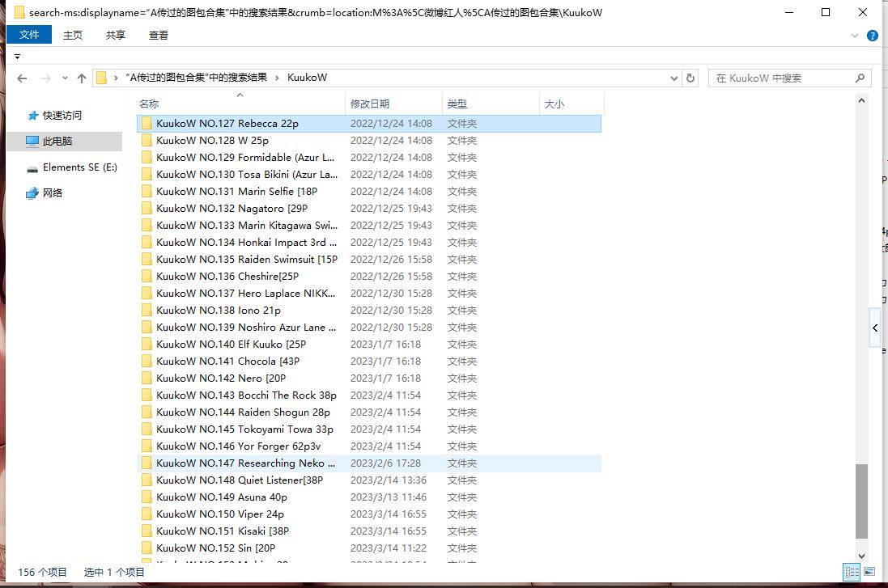Select KuukoW NO.151 Kisaki folder name
The height and width of the screenshot is (588, 888).
(223, 531)
